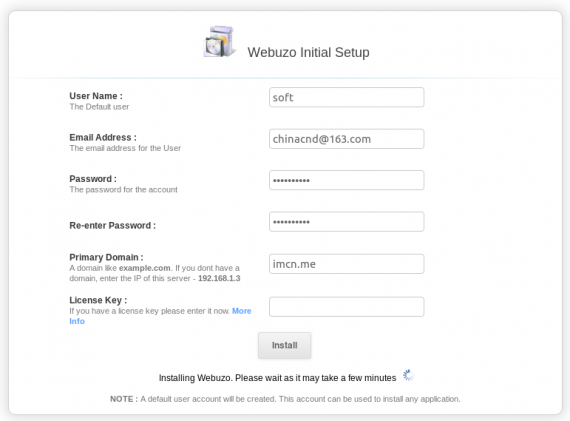Click the Installing Webuzo status message

pyautogui.click(x=277, y=378)
